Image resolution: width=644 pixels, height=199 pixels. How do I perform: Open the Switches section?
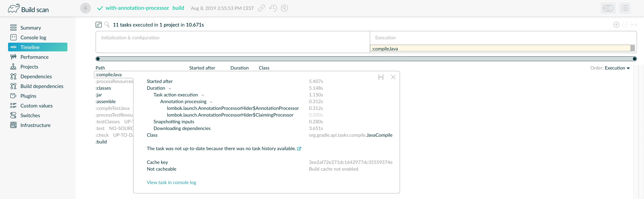[38, 115]
